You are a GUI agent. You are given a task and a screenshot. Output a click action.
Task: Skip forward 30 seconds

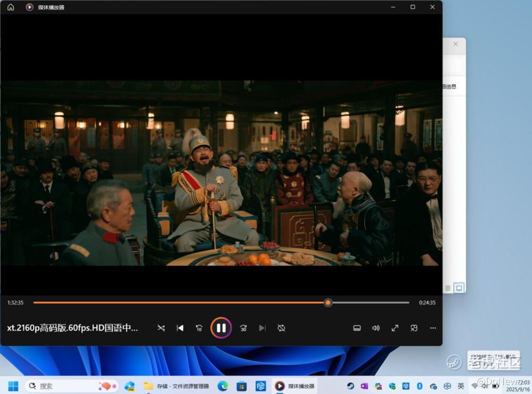coord(243,328)
